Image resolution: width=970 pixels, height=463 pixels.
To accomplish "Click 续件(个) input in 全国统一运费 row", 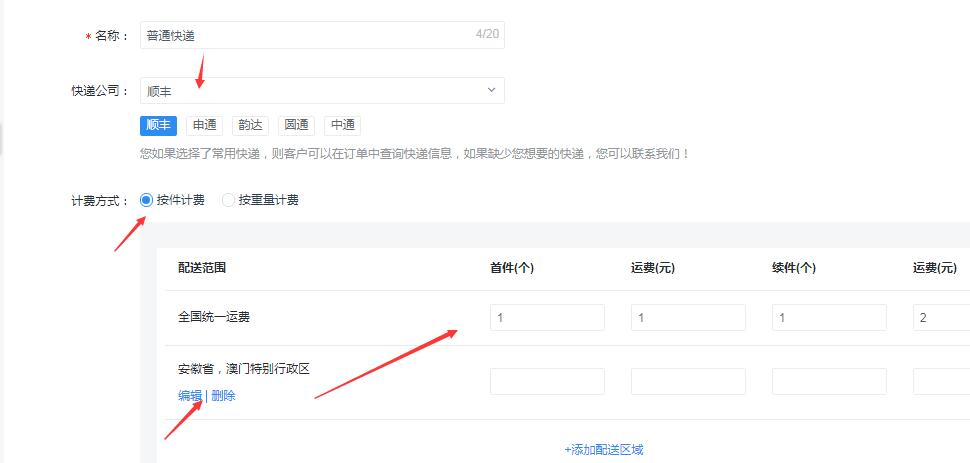I will pyautogui.click(x=829, y=318).
